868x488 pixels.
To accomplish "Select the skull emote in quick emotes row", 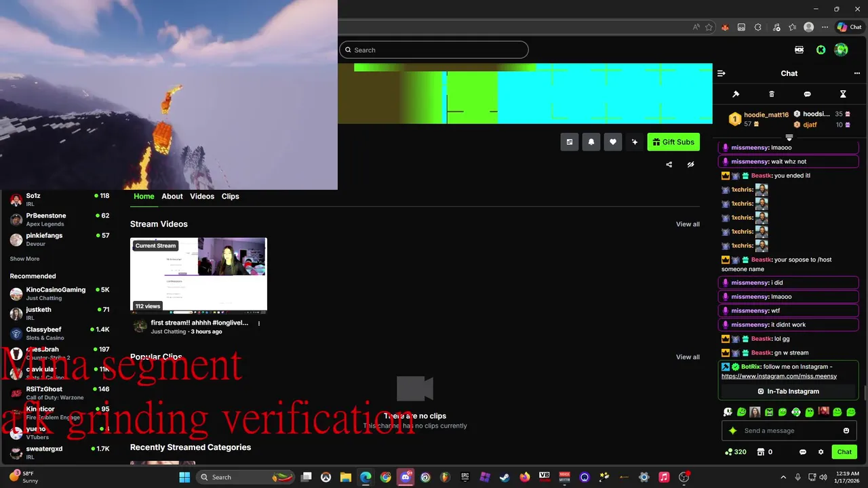I will [728, 411].
